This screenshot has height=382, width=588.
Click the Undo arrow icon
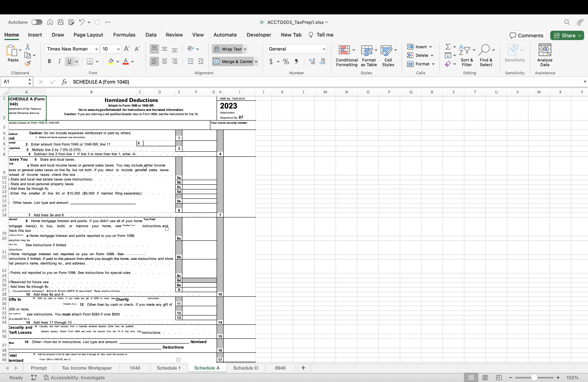tap(81, 22)
